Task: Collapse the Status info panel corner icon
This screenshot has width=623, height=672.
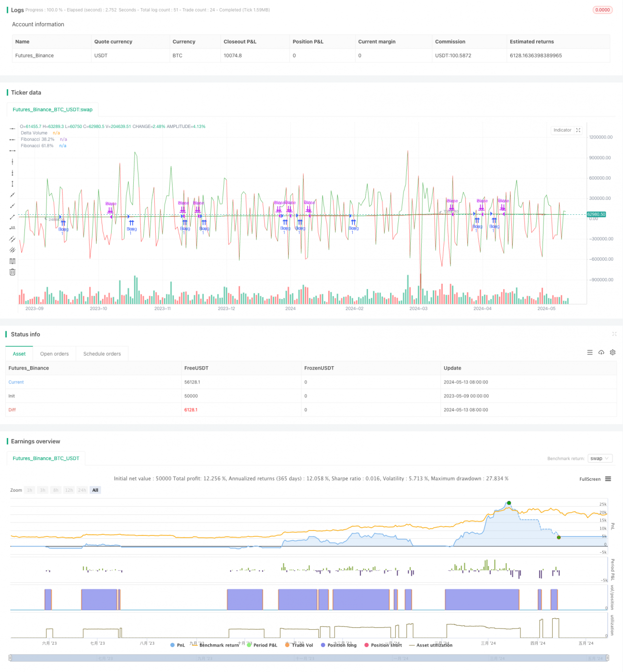Action: click(614, 334)
